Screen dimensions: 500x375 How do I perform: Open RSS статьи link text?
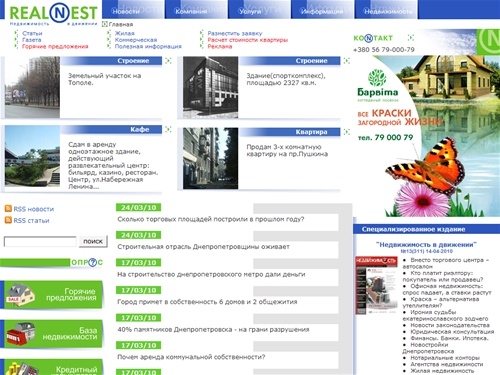[x=31, y=220]
